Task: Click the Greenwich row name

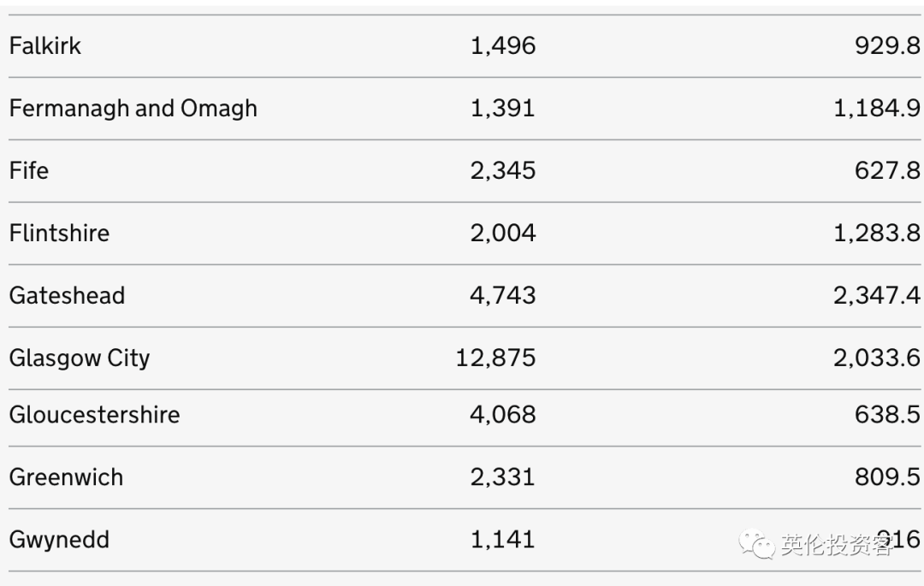Action: pos(67,477)
